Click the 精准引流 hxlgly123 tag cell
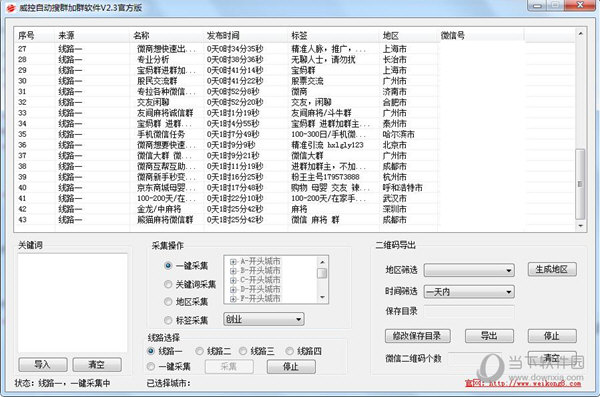The image size is (600, 397). point(328,145)
